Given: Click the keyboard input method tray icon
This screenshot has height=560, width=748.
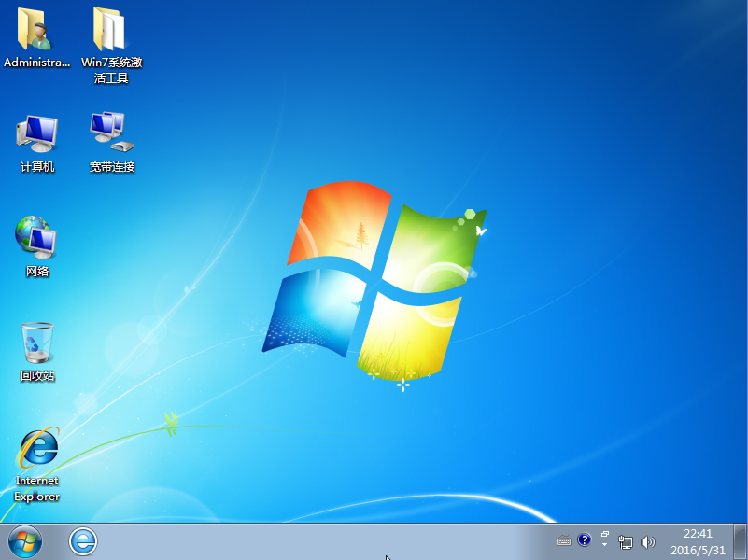Looking at the screenshot, I should pos(564,540).
